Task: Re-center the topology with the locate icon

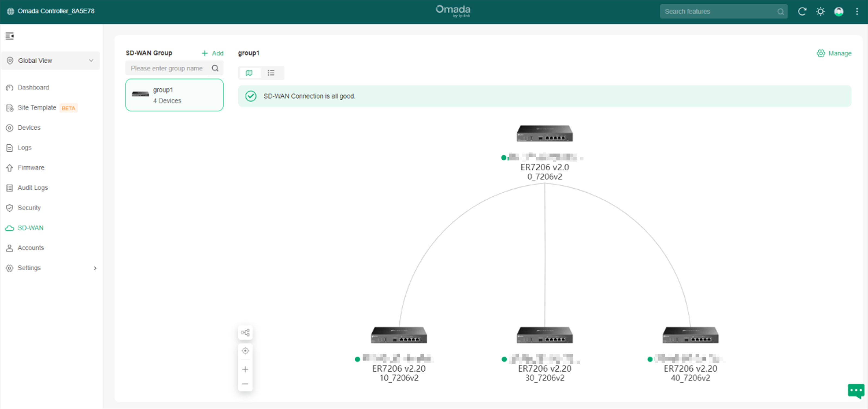Action: [245, 351]
